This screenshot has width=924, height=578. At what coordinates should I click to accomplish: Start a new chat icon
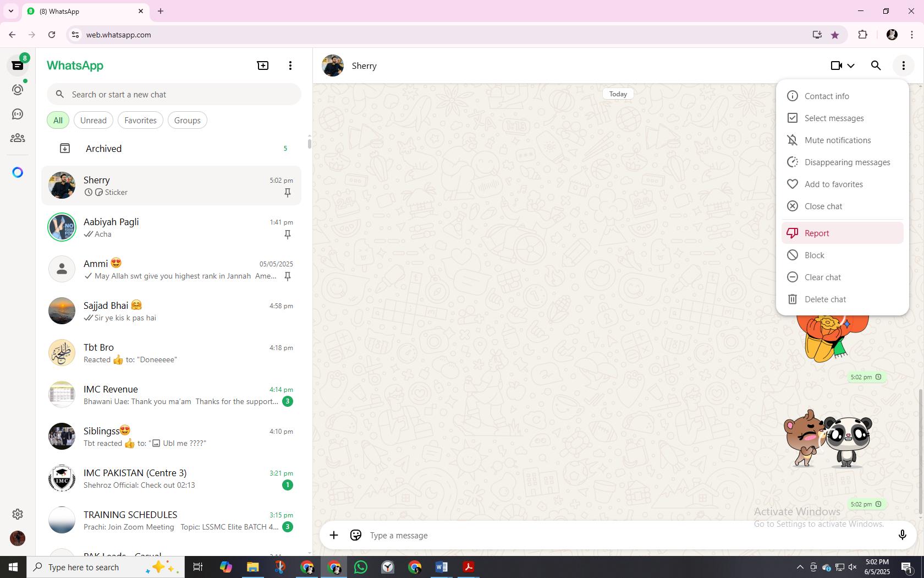click(263, 66)
